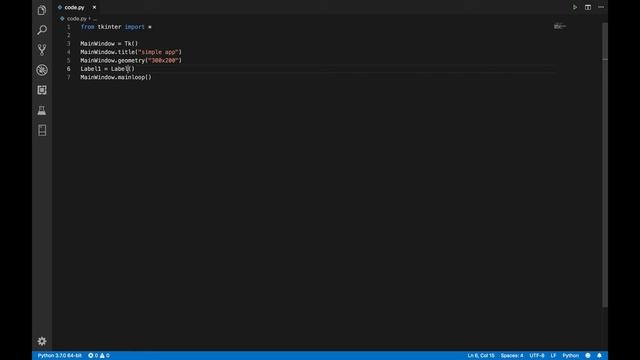Image resolution: width=640 pixels, height=360 pixels.
Task: Click 'Label1 = Label()' line
Action: [107, 69]
